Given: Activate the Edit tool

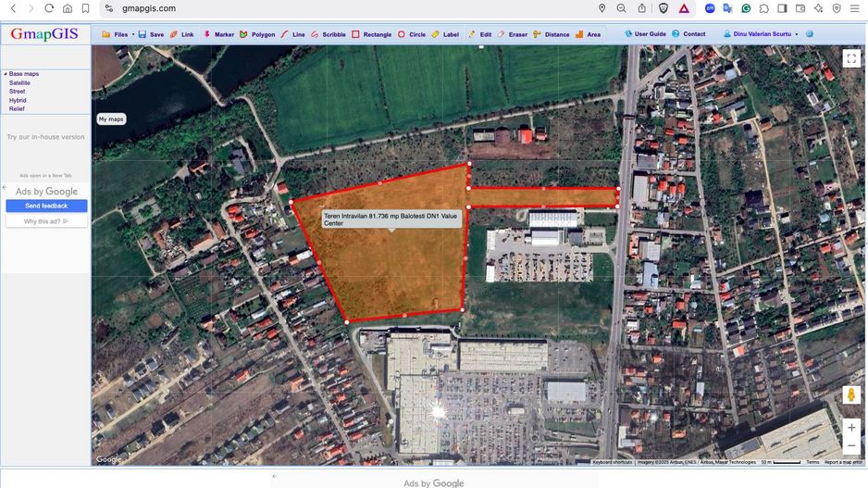Looking at the screenshot, I should (x=480, y=34).
